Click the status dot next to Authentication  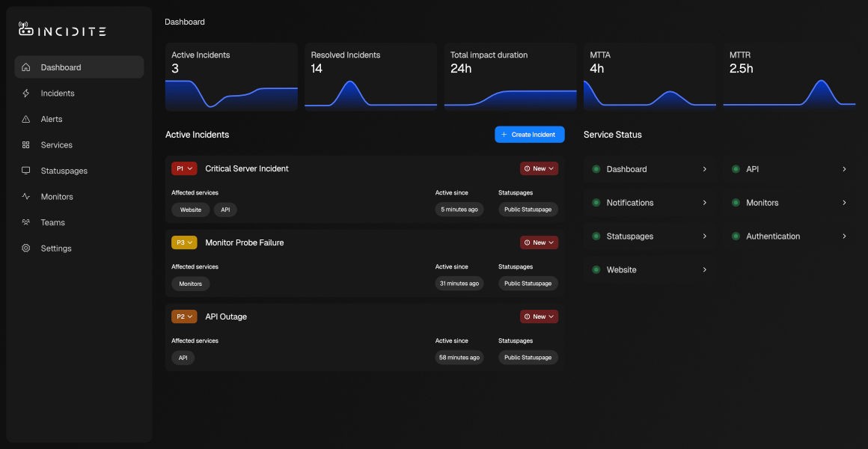(x=737, y=236)
